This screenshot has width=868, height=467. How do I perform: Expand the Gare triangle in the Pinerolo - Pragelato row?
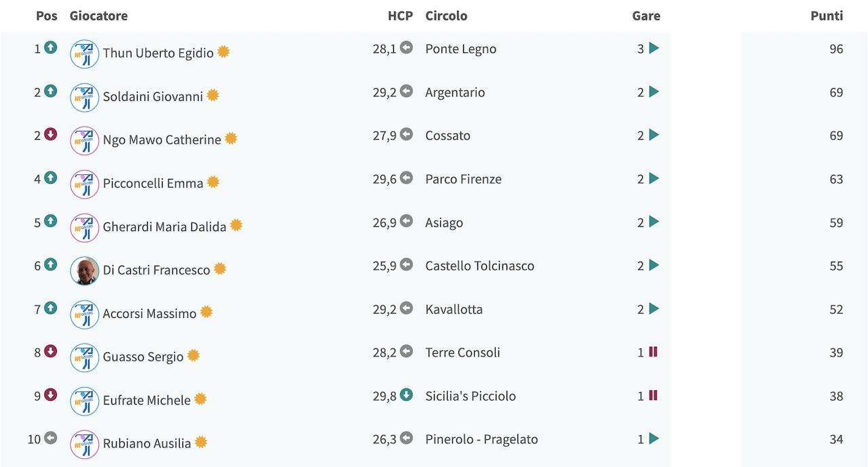[x=654, y=439]
